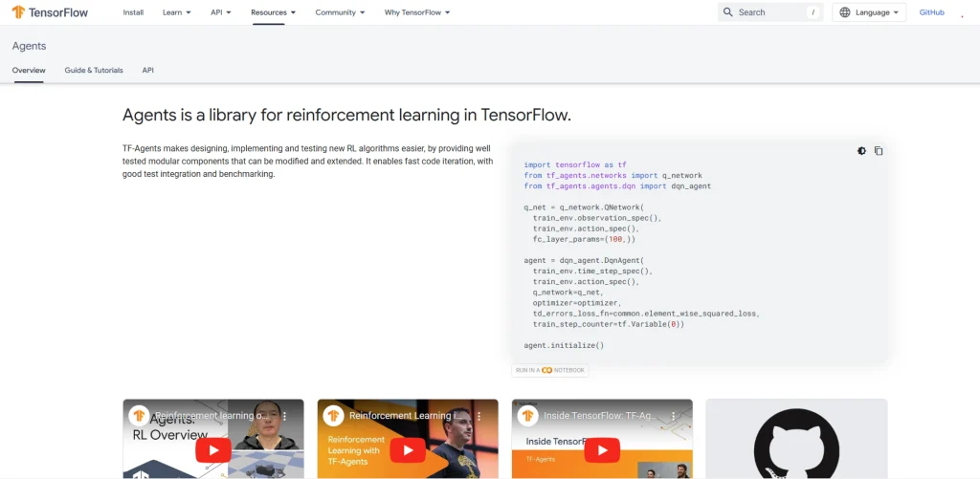980x479 pixels.
Task: Play the Agents RL Overview video
Action: click(x=213, y=449)
